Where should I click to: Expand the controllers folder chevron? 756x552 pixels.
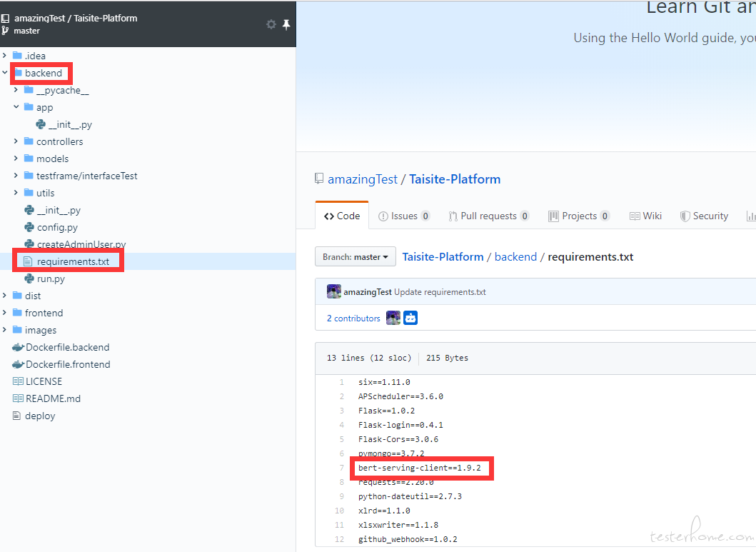[16, 141]
